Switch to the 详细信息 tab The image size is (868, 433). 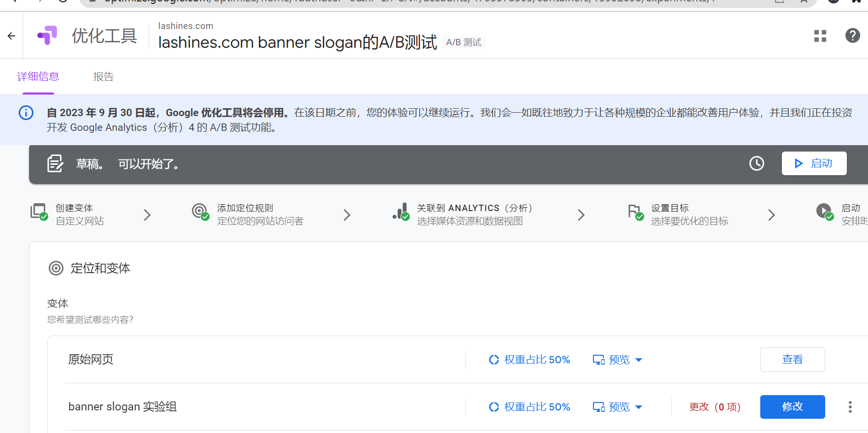click(38, 77)
